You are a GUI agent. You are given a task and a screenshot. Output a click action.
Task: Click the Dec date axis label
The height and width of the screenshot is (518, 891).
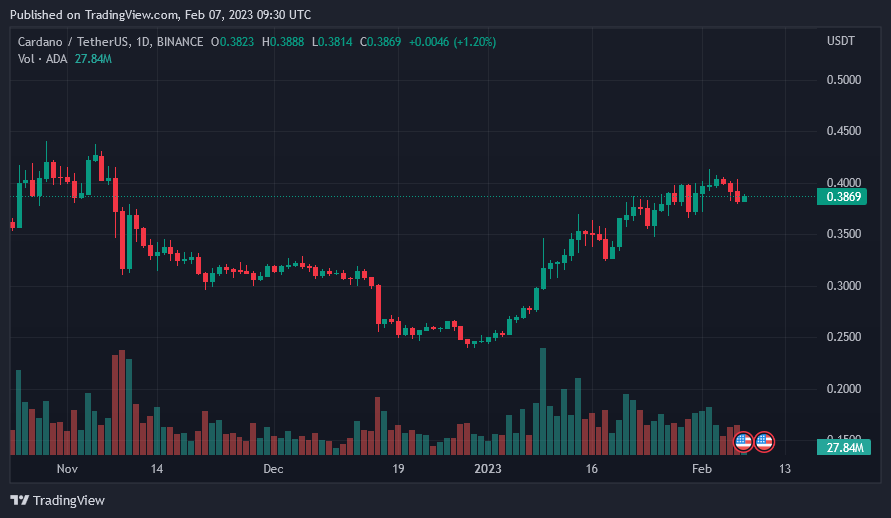click(273, 469)
